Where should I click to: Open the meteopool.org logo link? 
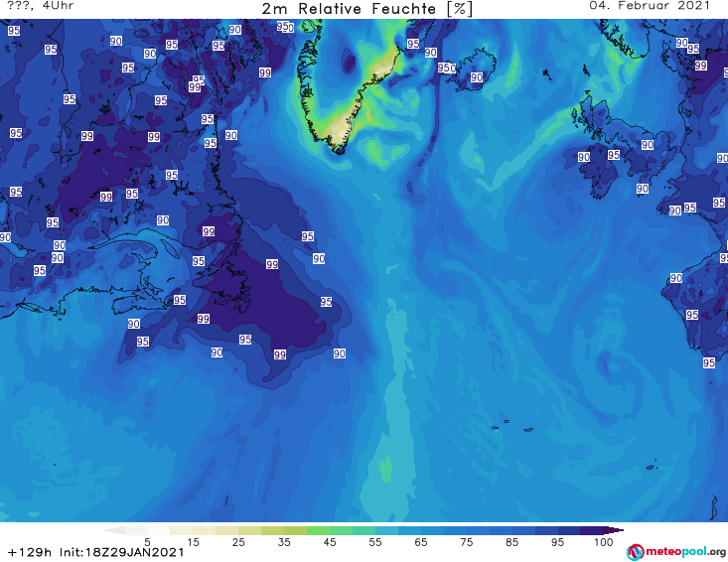[x=676, y=552]
